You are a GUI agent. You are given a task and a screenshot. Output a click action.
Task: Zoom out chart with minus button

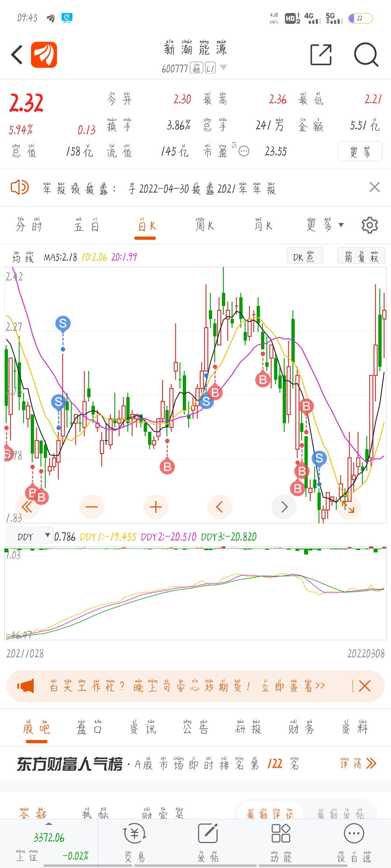[92, 507]
